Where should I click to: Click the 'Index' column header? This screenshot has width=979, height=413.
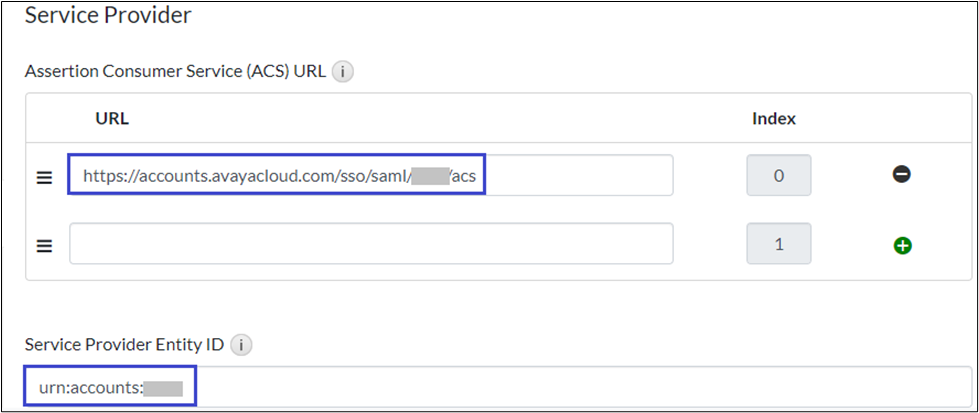coord(773,118)
